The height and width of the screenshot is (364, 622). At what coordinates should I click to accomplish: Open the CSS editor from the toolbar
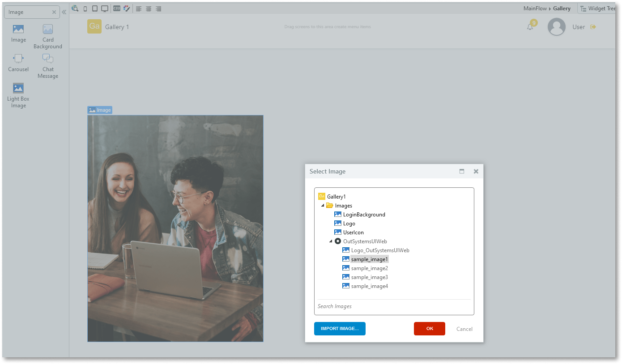116,8
